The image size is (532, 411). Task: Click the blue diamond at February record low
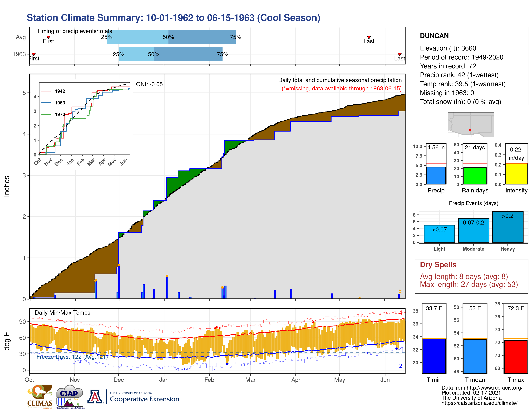(x=227, y=364)
